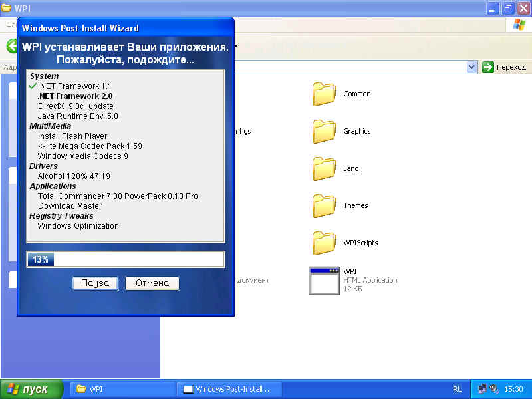Click the WPI folder icon in title bar
The width and height of the screenshot is (532, 399).
[x=6, y=8]
